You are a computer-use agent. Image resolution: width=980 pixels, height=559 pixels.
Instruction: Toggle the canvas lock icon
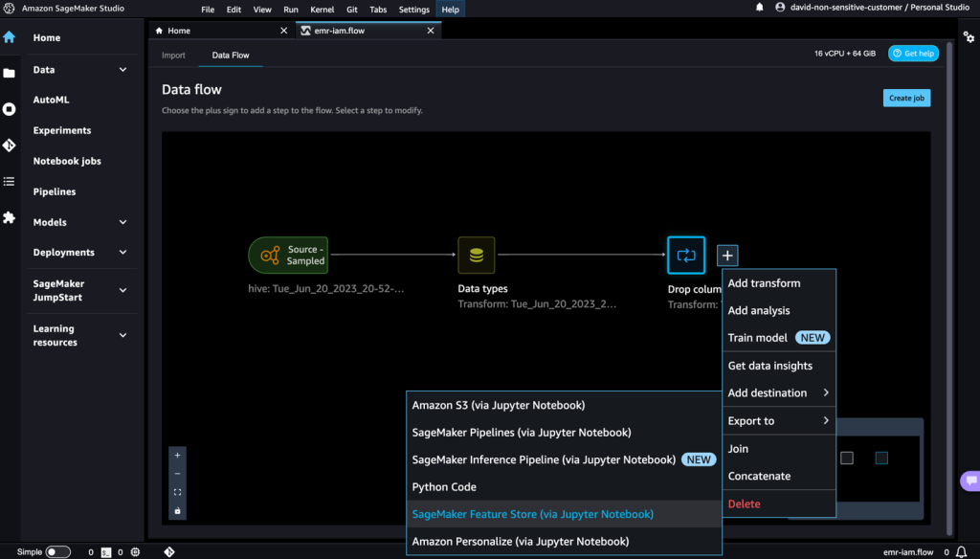pos(177,511)
